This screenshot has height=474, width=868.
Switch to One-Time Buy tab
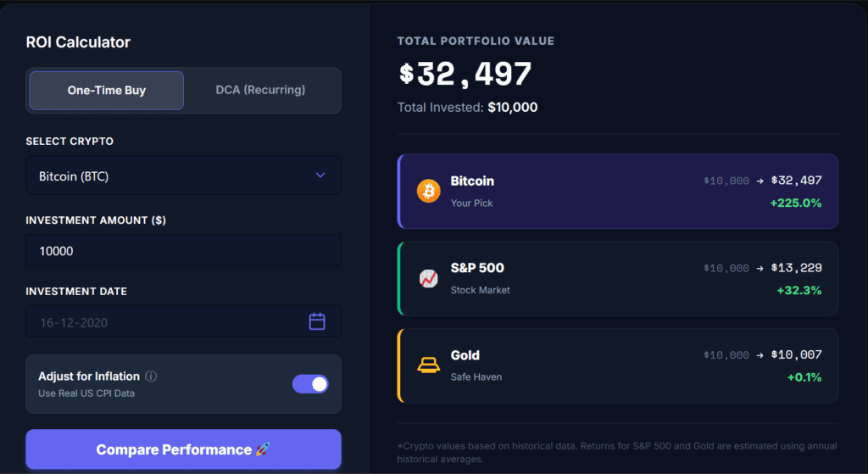tap(107, 91)
